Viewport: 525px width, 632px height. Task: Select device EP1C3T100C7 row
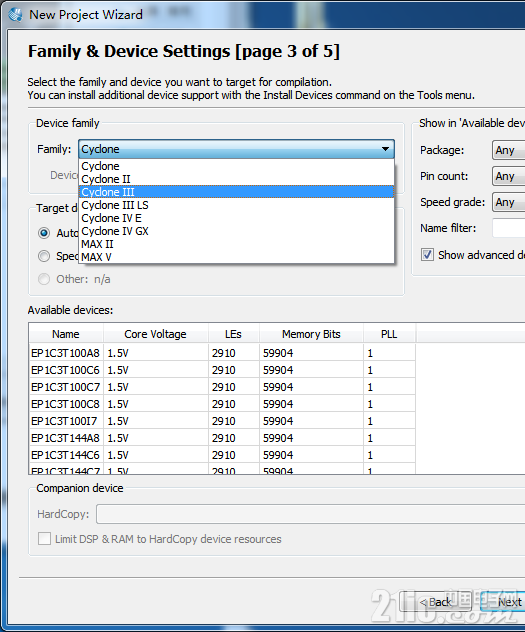222,387
